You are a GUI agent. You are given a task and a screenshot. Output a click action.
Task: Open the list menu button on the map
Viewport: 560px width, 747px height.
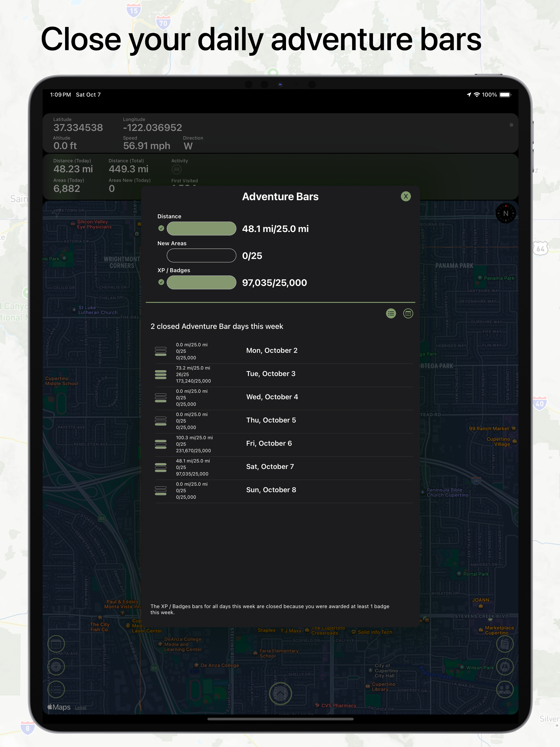(x=56, y=689)
